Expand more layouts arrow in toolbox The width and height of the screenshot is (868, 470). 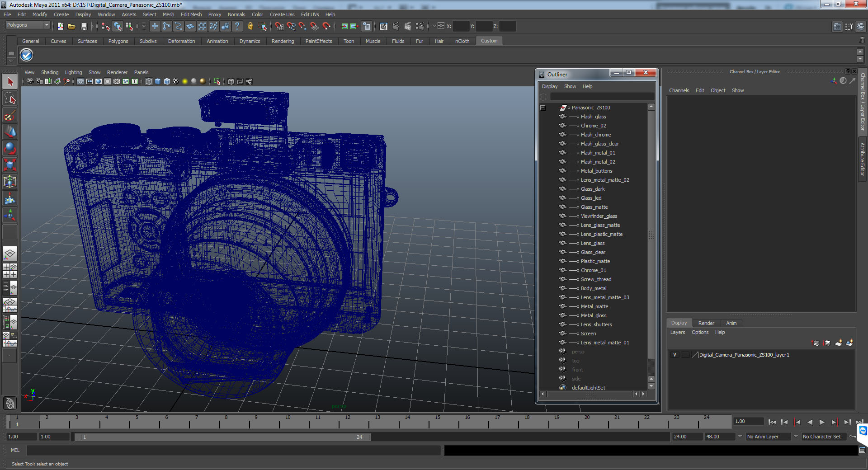point(9,355)
